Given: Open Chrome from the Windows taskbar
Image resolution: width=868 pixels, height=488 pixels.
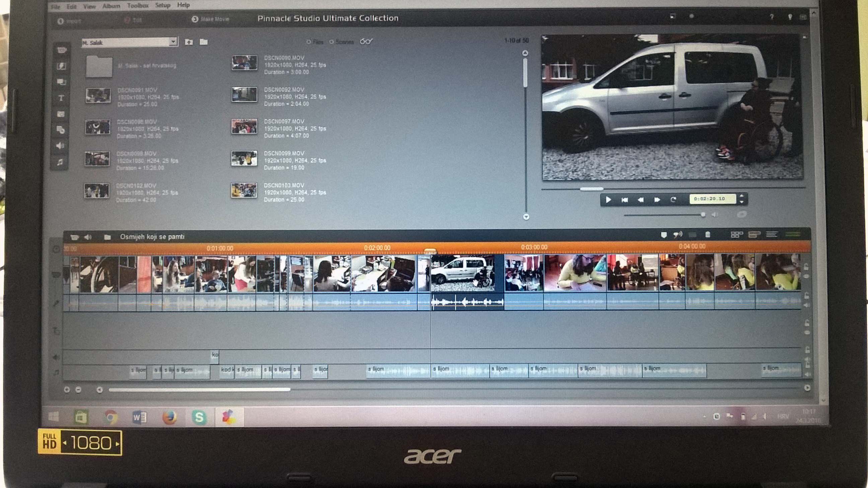Looking at the screenshot, I should tap(110, 418).
